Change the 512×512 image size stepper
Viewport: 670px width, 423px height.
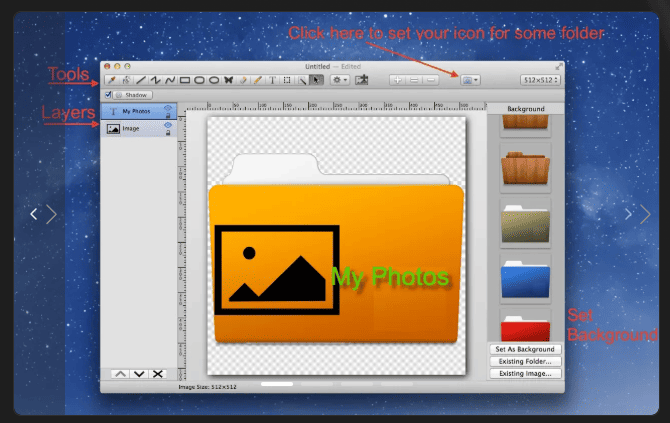point(540,80)
